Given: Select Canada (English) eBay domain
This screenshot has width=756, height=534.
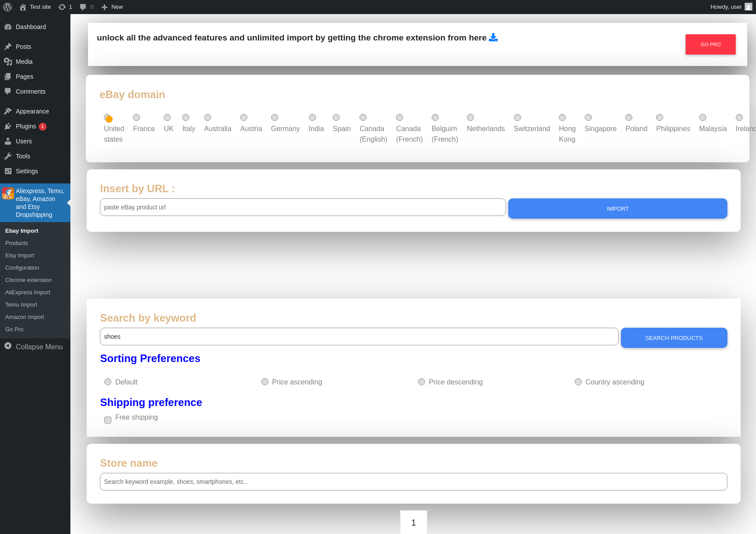Looking at the screenshot, I should pos(363,117).
